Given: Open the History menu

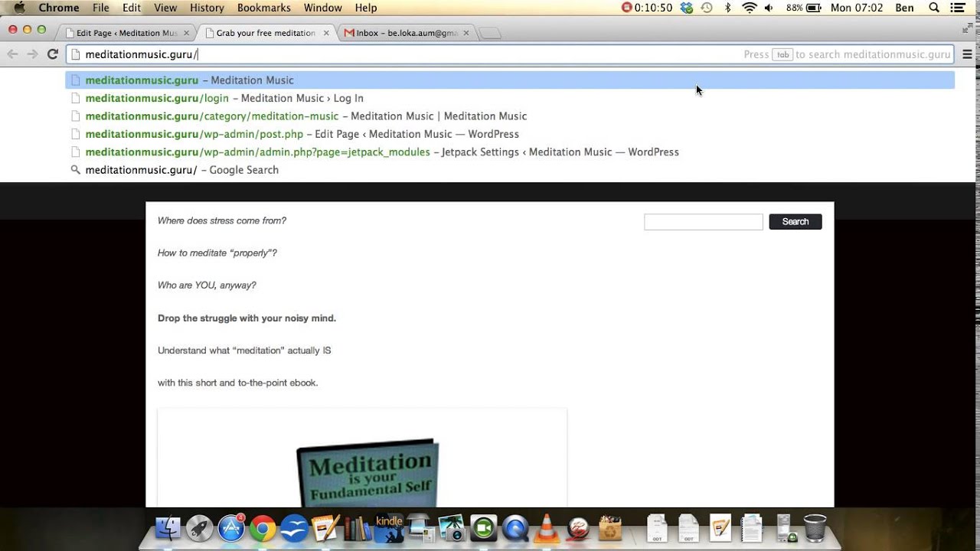Looking at the screenshot, I should click(x=207, y=8).
